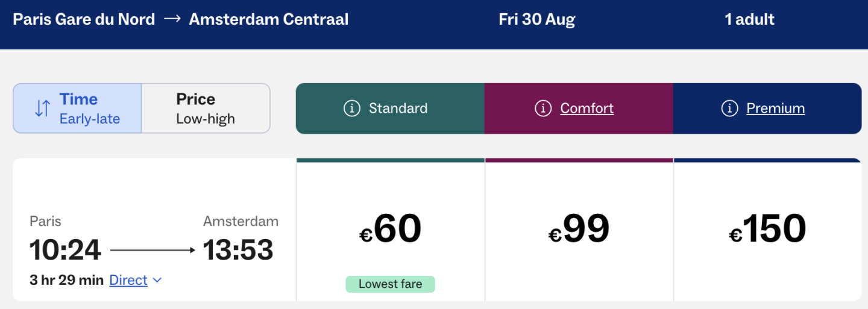Expand the chevron next to Direct
The height and width of the screenshot is (309, 868).
point(157,280)
